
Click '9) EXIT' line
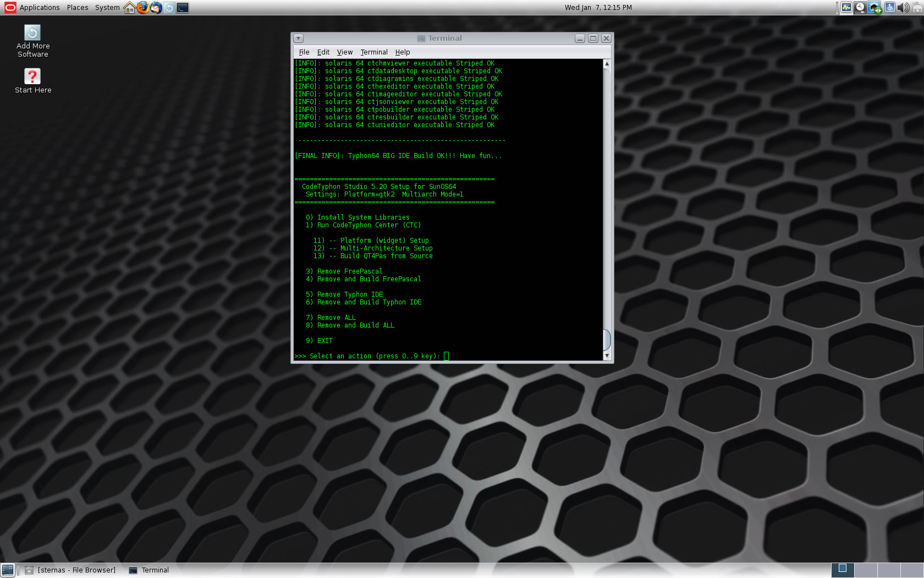pos(319,341)
